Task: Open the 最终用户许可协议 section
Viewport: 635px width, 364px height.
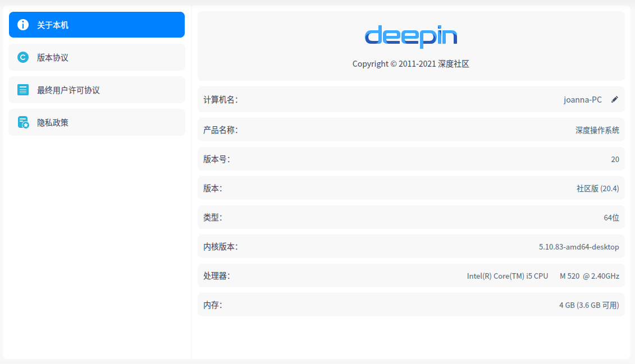Action: pos(96,90)
